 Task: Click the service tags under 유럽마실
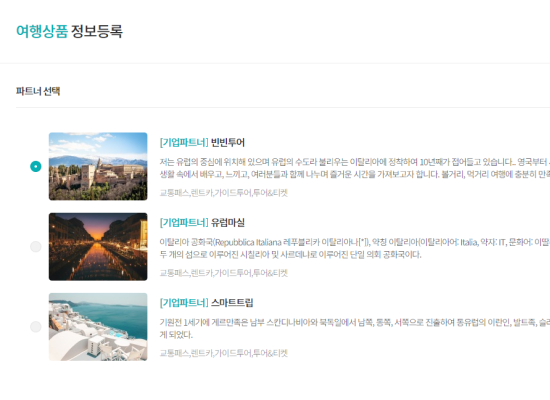tap(223, 273)
